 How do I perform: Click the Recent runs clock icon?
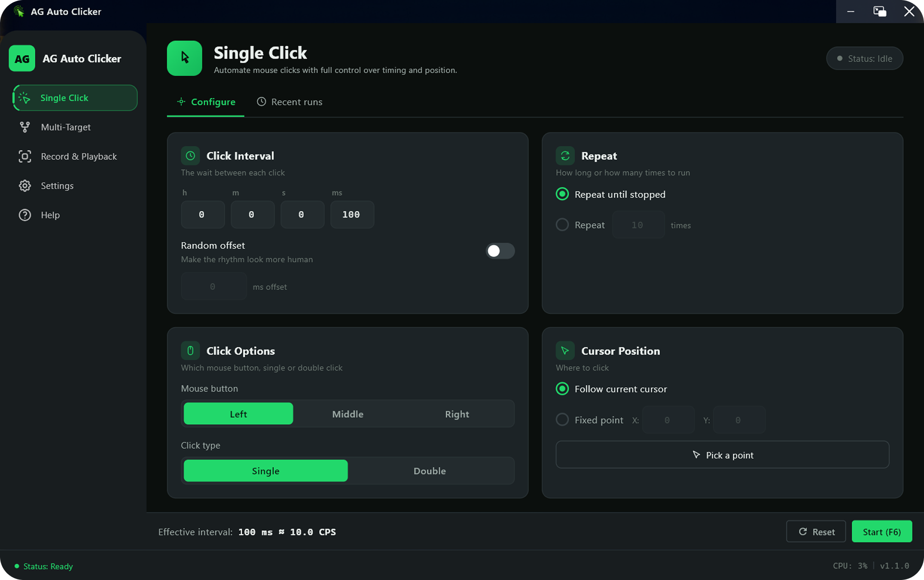click(261, 102)
